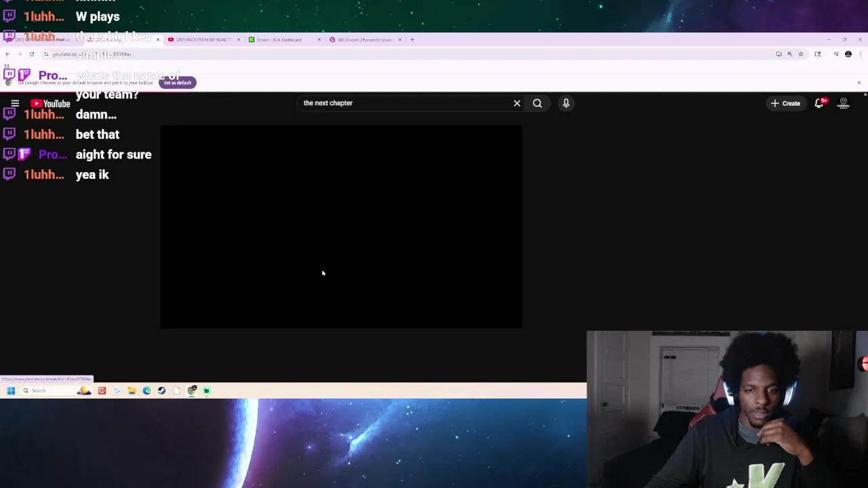
Task: Close the BACK FROM MY ROAD tab
Action: (238, 39)
